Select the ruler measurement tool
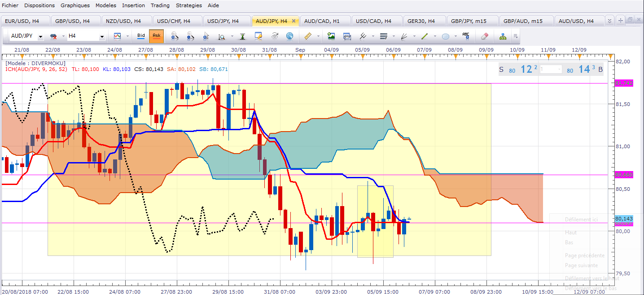 click(308, 36)
